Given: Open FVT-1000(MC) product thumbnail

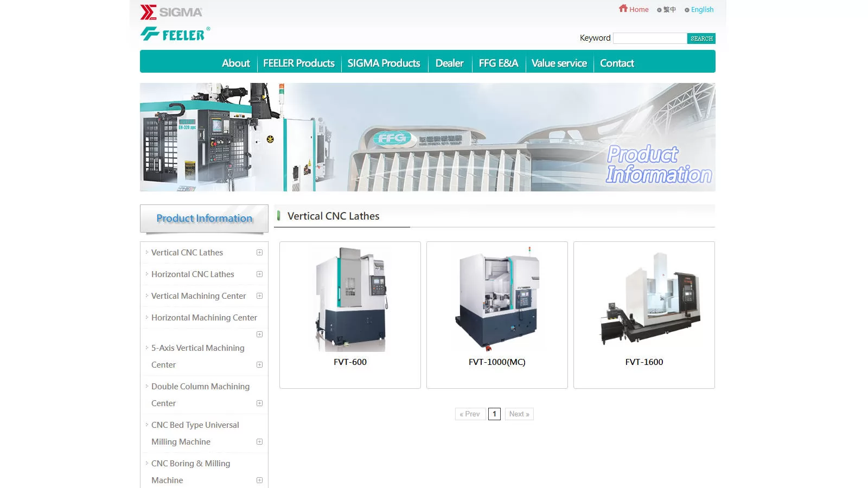Looking at the screenshot, I should click(497, 299).
